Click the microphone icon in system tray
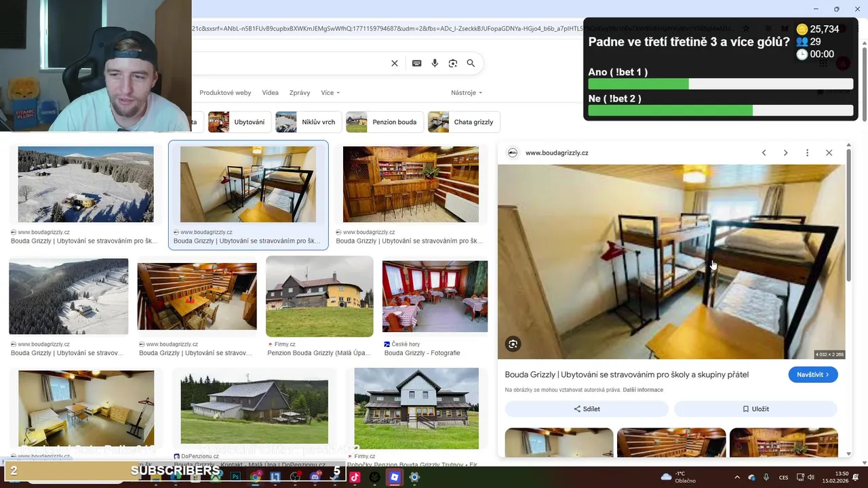 pos(766,477)
